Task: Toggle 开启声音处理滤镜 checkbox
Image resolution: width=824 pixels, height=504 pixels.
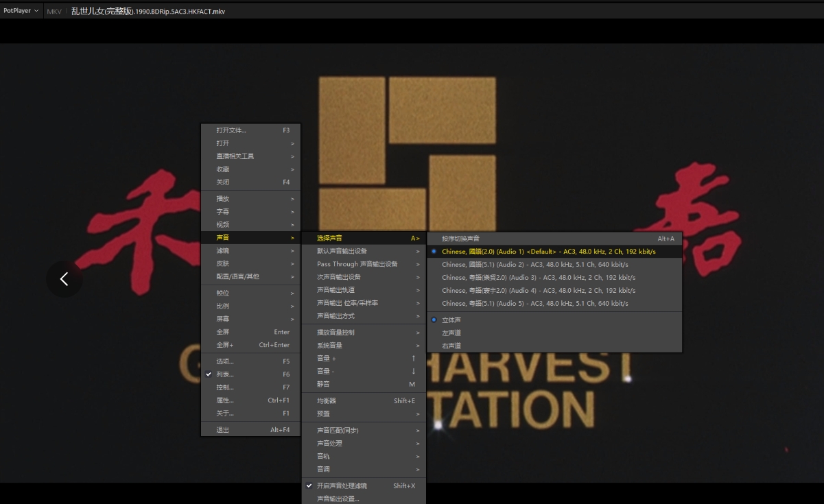Action: [x=342, y=486]
